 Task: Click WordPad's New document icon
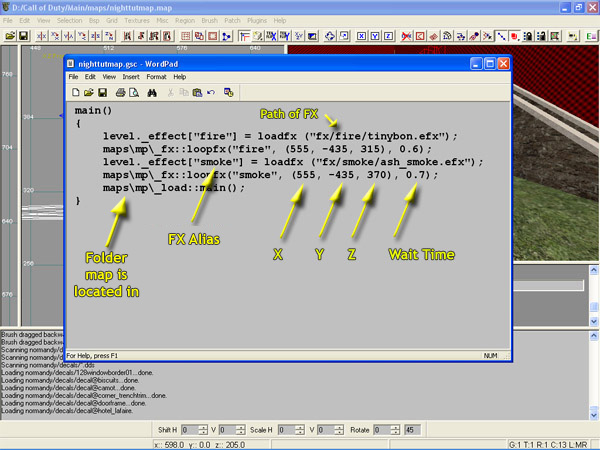point(76,93)
